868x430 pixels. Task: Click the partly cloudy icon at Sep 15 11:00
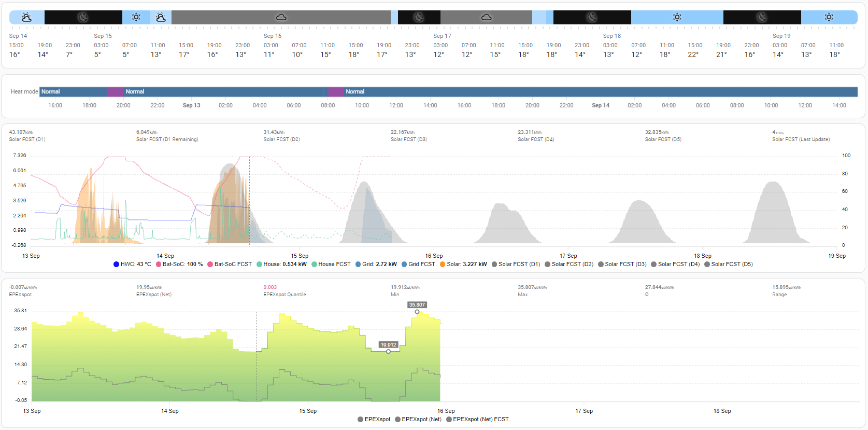(x=161, y=17)
